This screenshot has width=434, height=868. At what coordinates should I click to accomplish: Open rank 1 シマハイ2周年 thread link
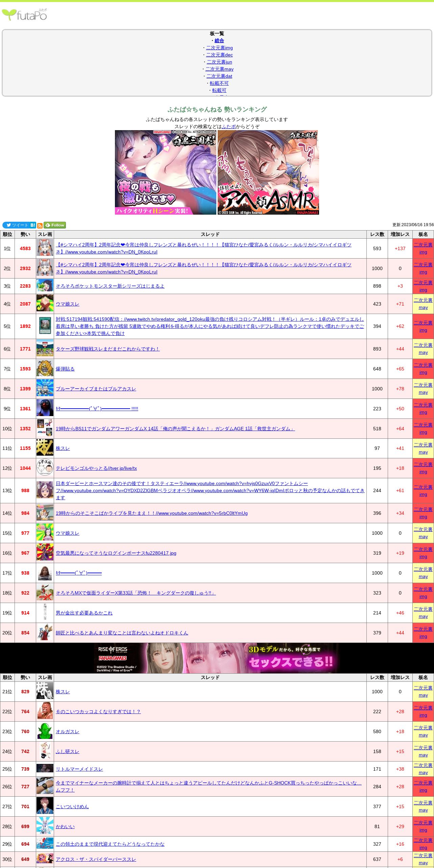coord(203,248)
